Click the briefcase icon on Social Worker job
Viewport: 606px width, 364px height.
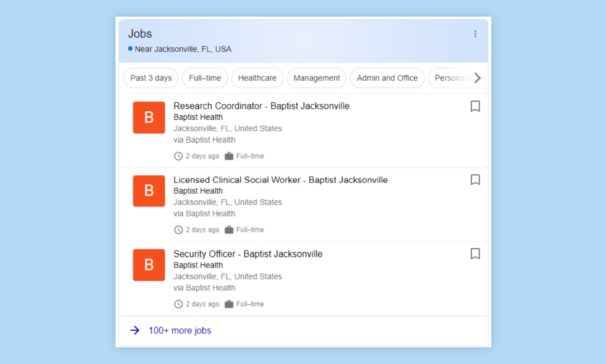point(229,230)
